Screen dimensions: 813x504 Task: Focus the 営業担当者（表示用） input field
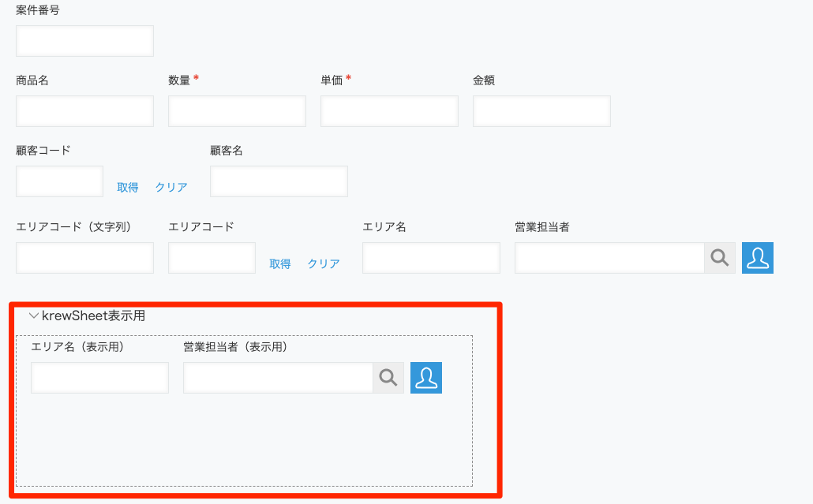pos(278,378)
